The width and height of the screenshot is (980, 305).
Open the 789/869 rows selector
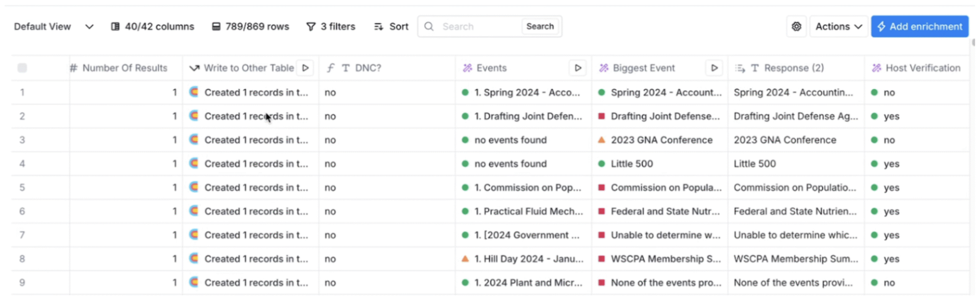click(251, 27)
